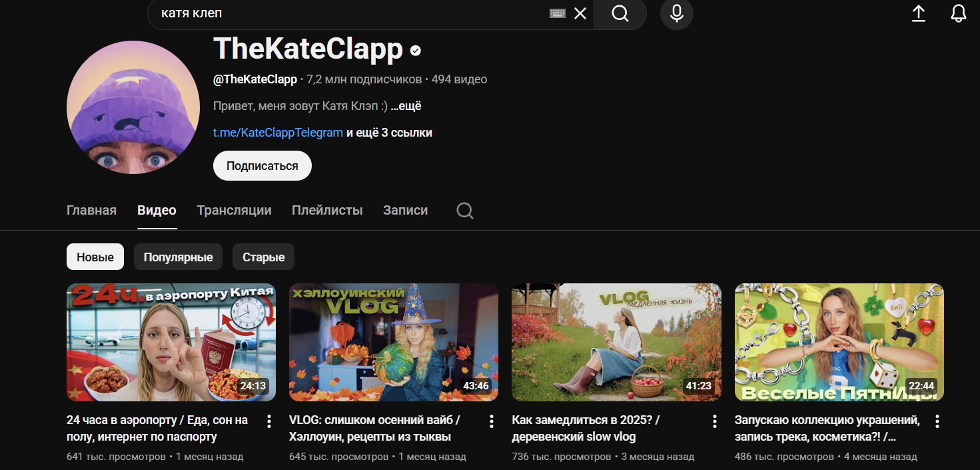Select the Новые filter chip
The height and width of the screenshot is (470, 980).
tap(95, 257)
